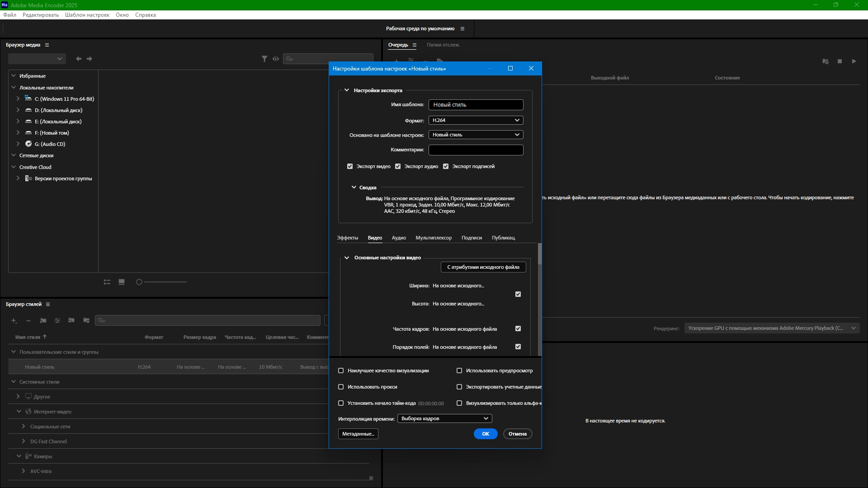Switch Media Browser to list view
868x488 pixels.
point(107,282)
